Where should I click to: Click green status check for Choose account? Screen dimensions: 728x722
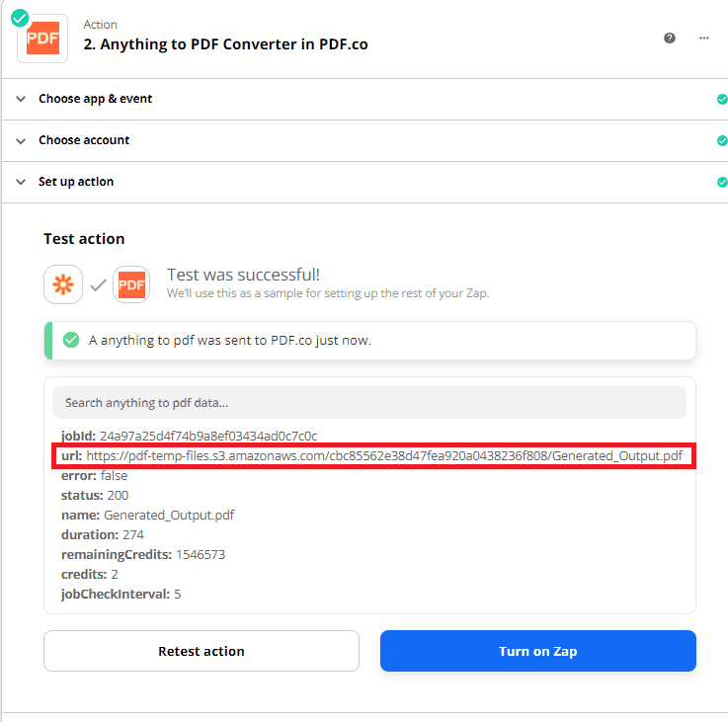722,141
